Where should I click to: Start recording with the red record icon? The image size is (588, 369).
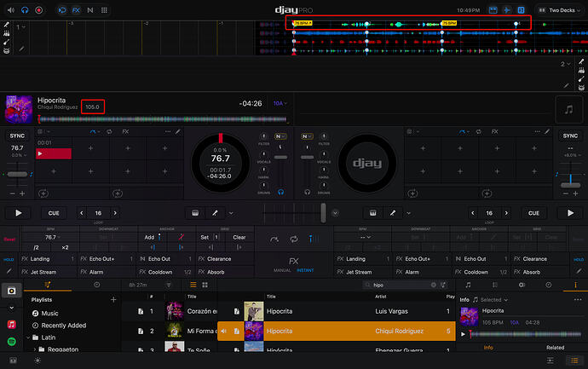tap(38, 10)
